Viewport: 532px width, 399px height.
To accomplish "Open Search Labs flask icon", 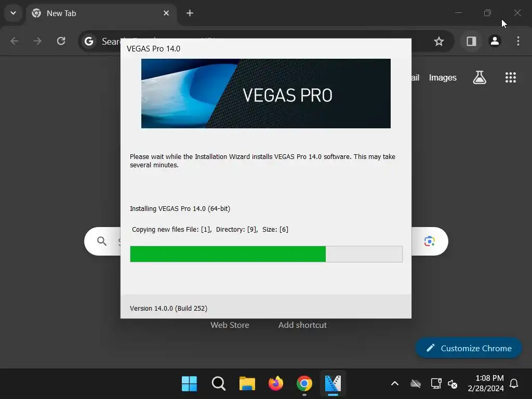I will (x=480, y=77).
